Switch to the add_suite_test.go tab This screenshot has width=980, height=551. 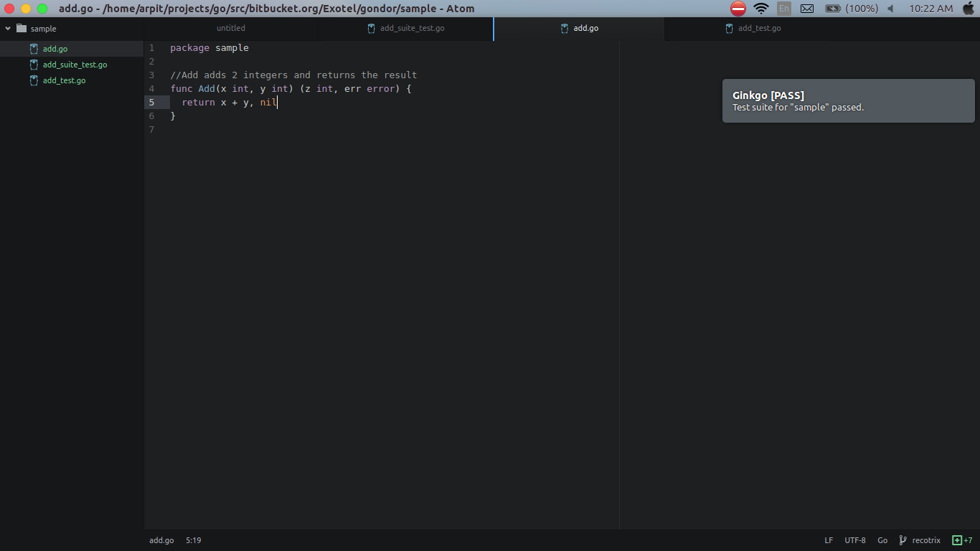[406, 28]
